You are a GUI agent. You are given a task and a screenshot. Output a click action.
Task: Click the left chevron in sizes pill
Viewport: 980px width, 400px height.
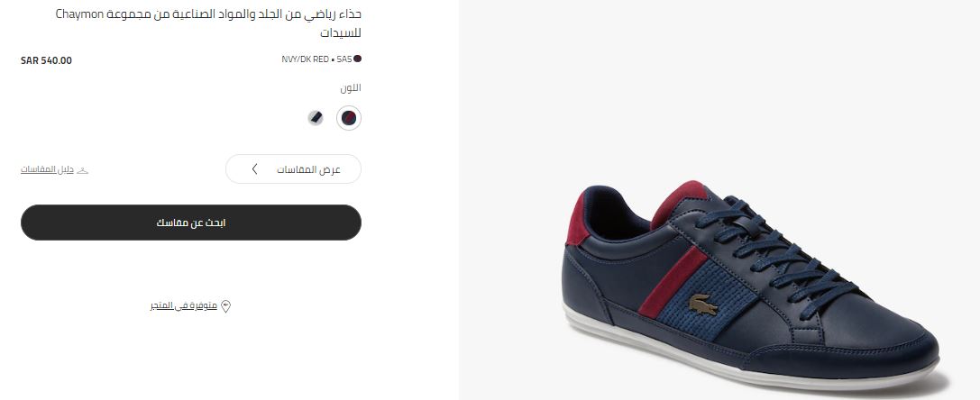pyautogui.click(x=254, y=169)
